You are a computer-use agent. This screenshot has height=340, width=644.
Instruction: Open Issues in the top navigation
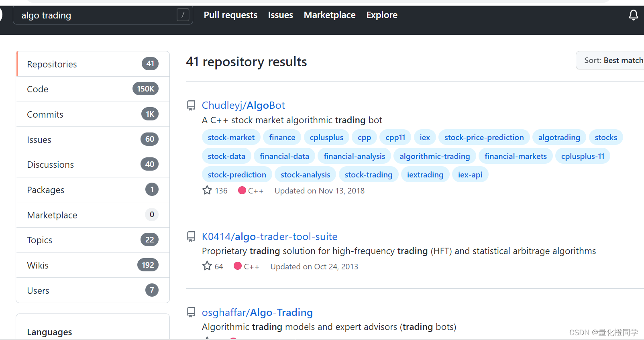coord(280,15)
